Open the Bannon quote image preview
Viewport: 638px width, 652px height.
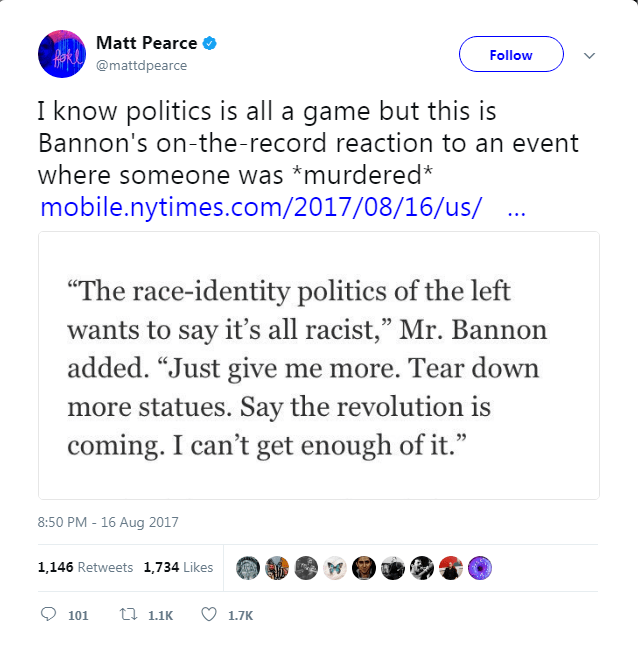[318, 365]
